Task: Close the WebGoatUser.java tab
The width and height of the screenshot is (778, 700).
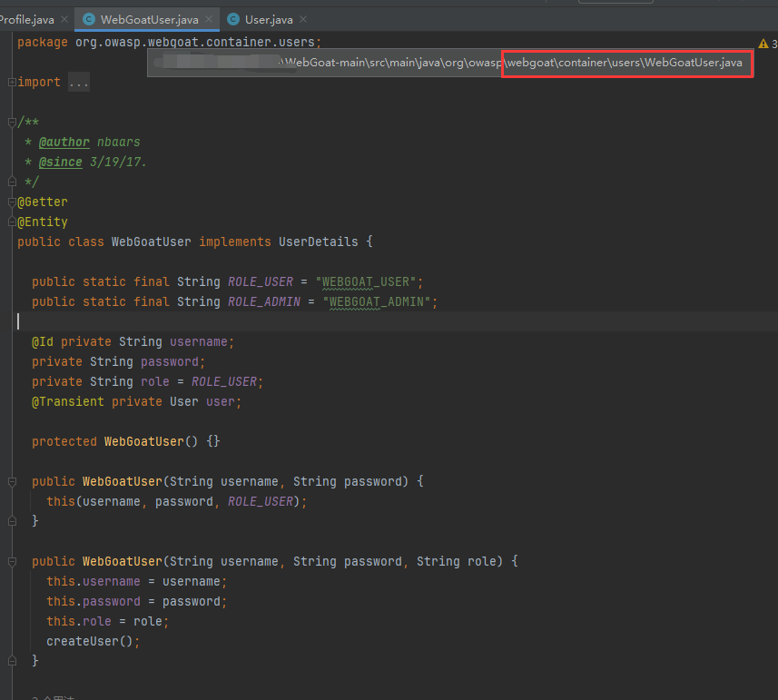Action: pyautogui.click(x=209, y=19)
